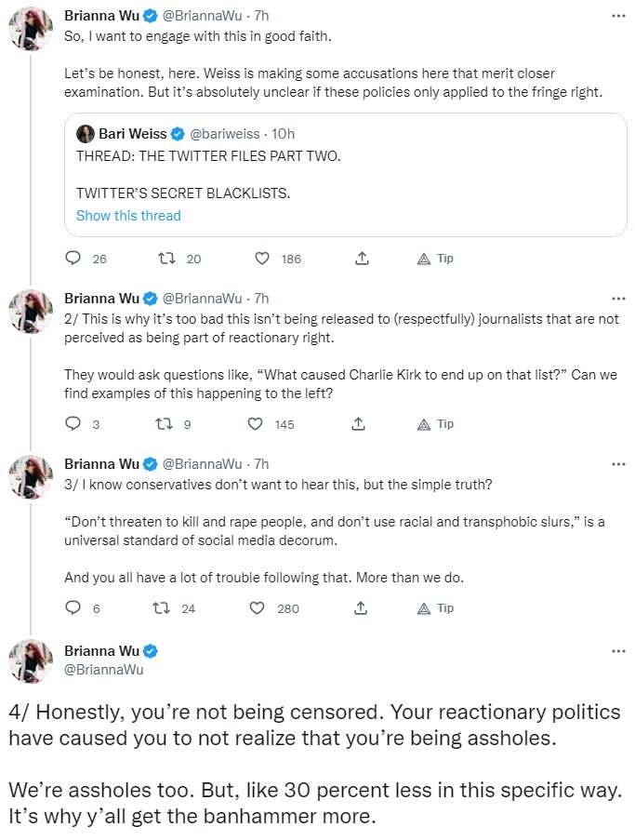The height and width of the screenshot is (840, 635).
Task: Like the 3/ tweet with 280 likes
Action: coord(258,608)
